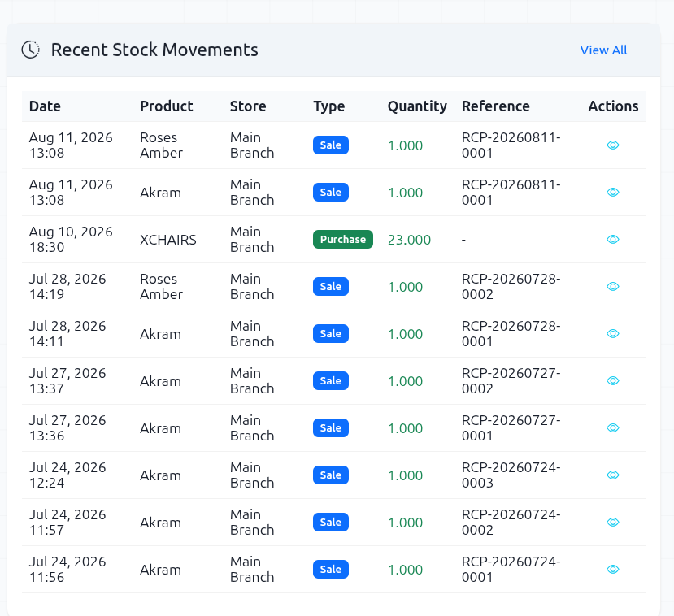The width and height of the screenshot is (674, 616).
Task: View details for sale RCP-20260724-0003
Action: pos(612,475)
